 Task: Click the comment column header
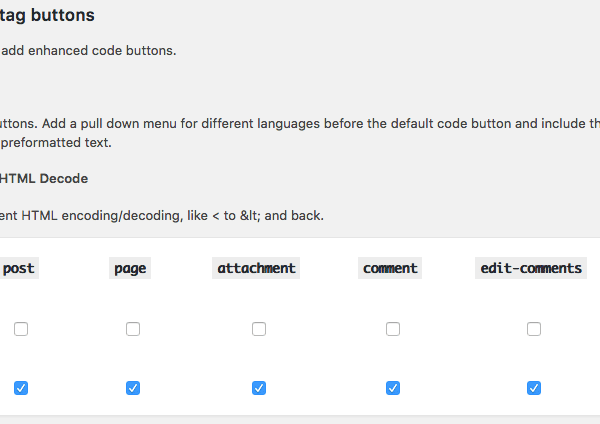pos(391,268)
